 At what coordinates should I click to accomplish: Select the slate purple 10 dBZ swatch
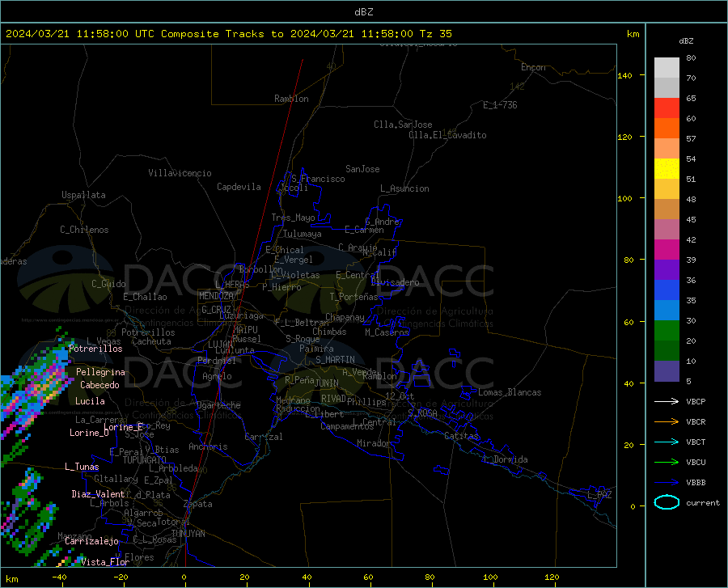667,370
